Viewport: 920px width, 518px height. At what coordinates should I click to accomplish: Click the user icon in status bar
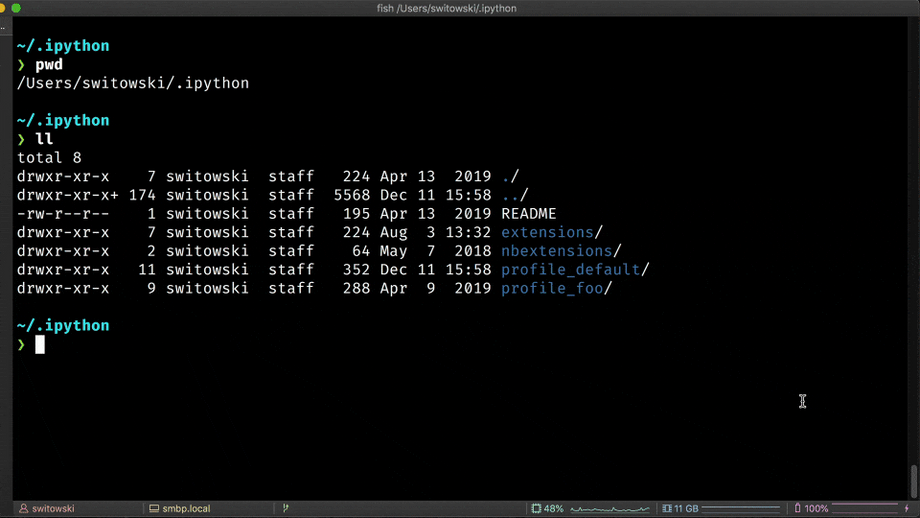click(24, 509)
